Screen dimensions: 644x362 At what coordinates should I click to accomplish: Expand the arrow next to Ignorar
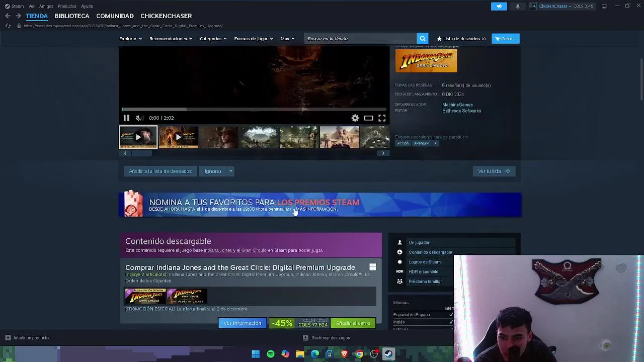231,171
